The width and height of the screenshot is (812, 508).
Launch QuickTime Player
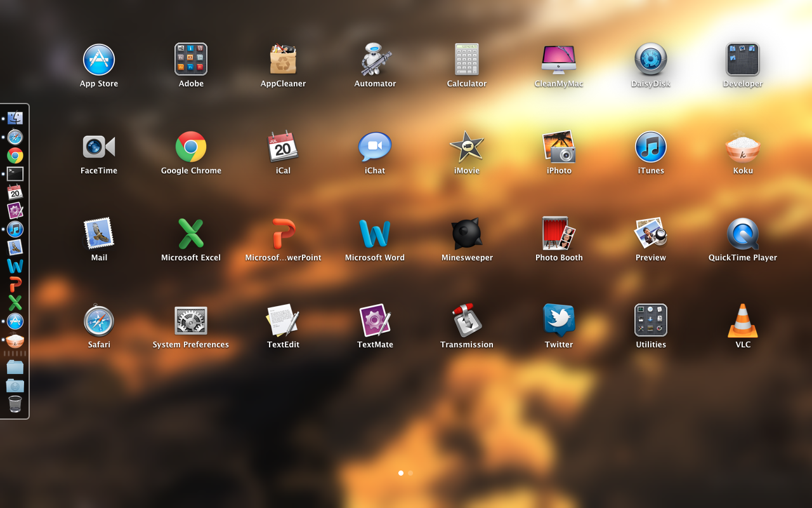[743, 234]
